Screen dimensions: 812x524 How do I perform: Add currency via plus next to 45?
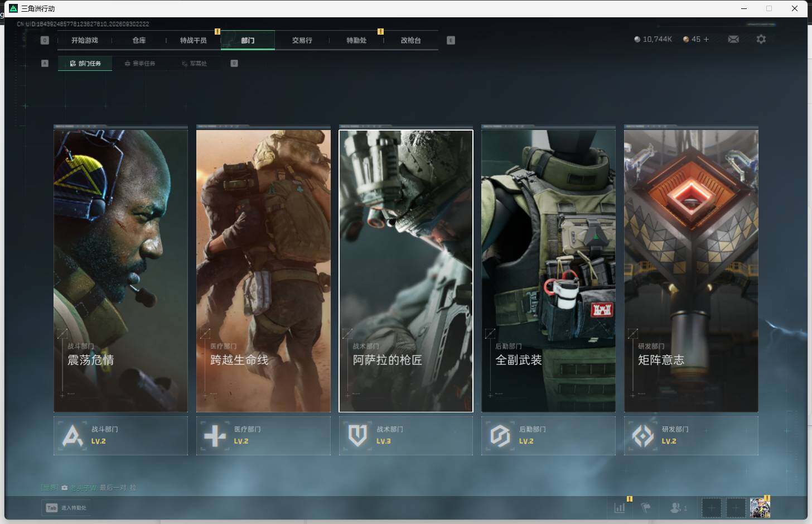(706, 39)
